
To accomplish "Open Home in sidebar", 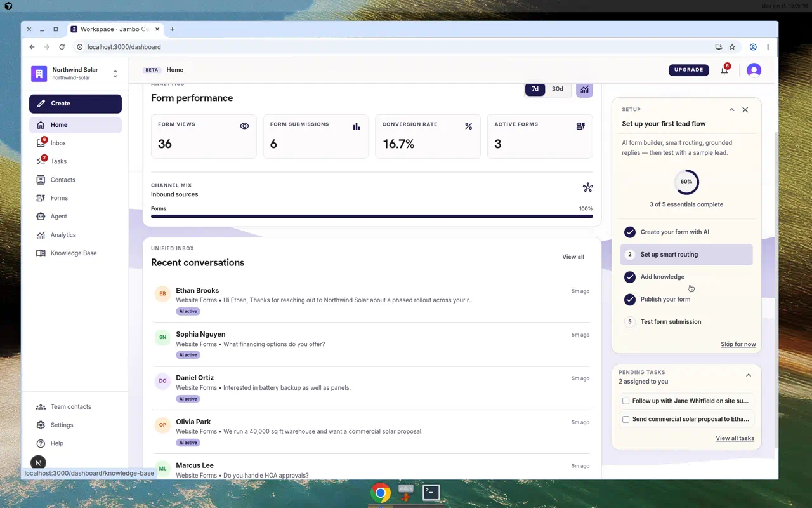I will 75,125.
